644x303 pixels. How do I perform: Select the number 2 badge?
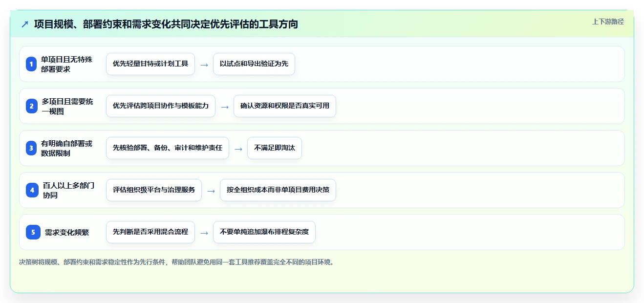31,106
